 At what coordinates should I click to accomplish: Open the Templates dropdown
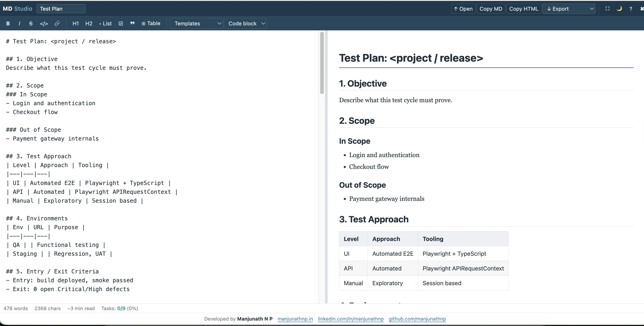coord(197,24)
